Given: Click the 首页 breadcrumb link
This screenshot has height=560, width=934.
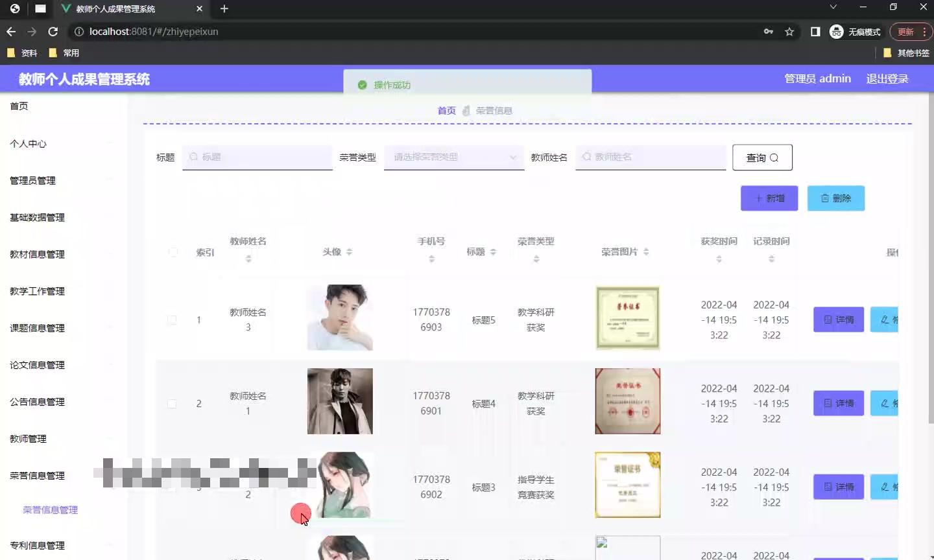Looking at the screenshot, I should [x=447, y=111].
